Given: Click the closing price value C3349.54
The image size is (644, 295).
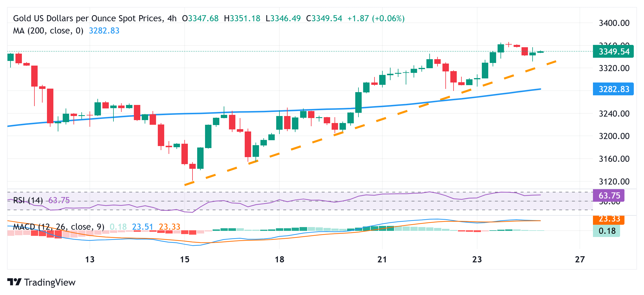Looking at the screenshot, I should click(x=324, y=18).
